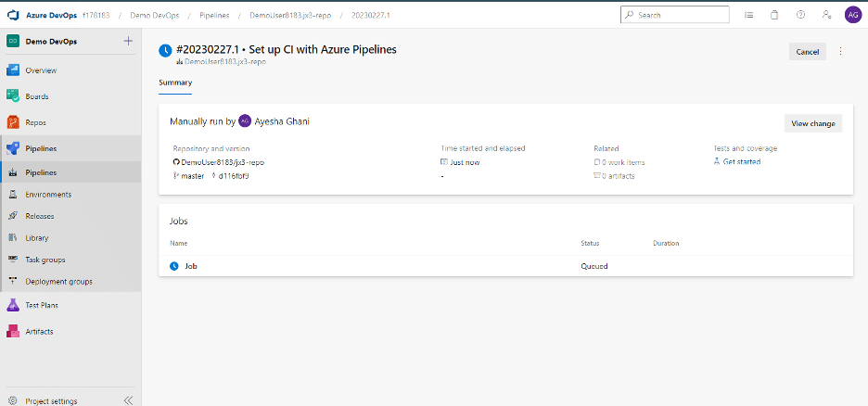Click the Ayesha Ghani avatar in summary

click(245, 121)
